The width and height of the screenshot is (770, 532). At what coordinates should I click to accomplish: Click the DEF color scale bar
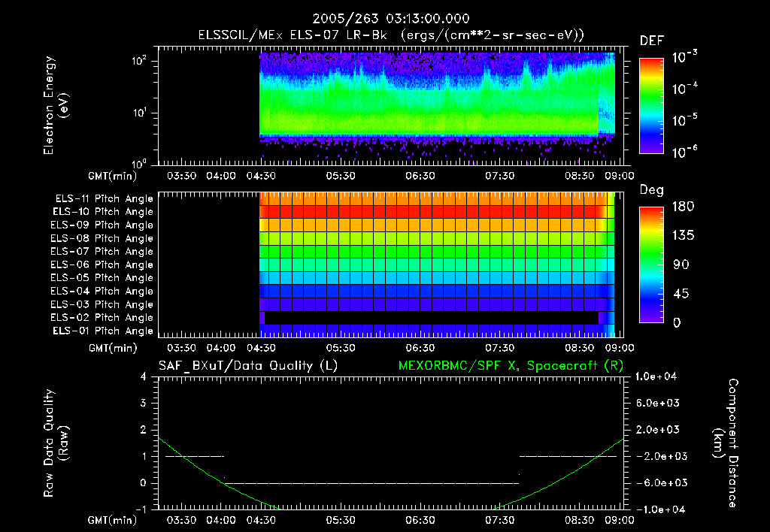tap(651, 105)
